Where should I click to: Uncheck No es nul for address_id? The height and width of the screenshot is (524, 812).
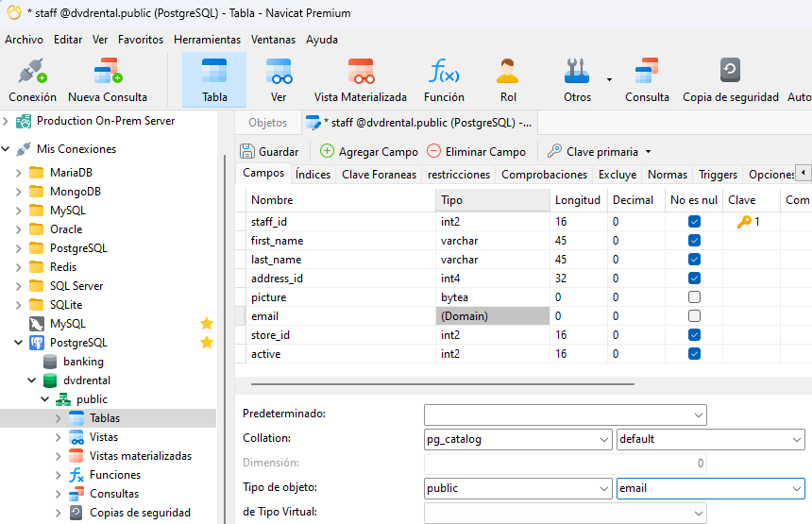(694, 279)
